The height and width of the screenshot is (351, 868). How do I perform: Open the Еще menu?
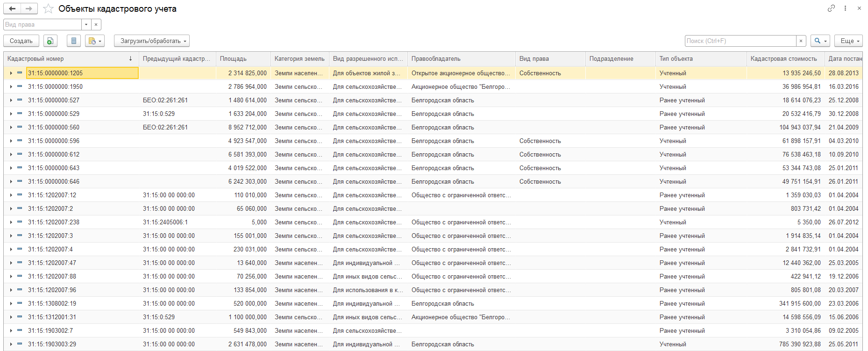[x=848, y=41]
